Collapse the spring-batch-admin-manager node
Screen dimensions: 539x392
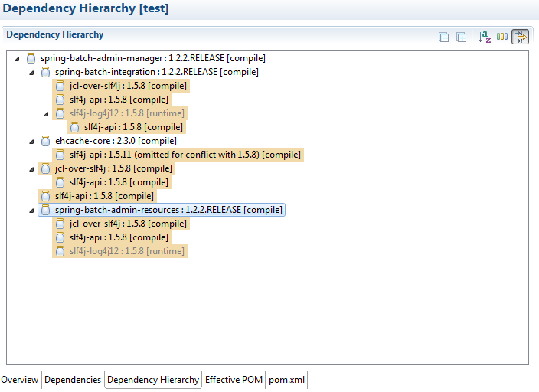click(x=17, y=59)
